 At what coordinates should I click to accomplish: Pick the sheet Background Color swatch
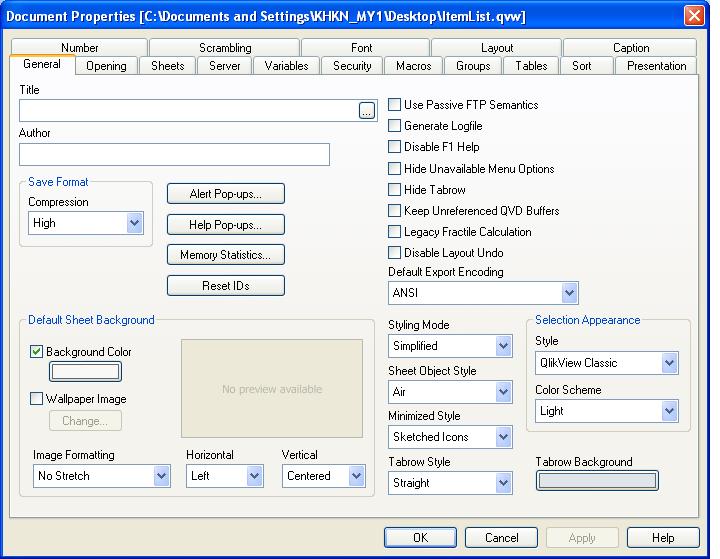(85, 372)
